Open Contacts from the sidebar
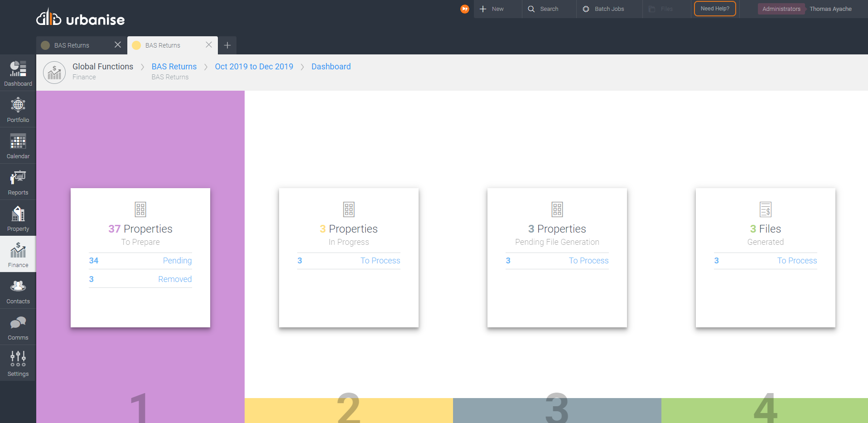The image size is (868, 423). coord(18,291)
